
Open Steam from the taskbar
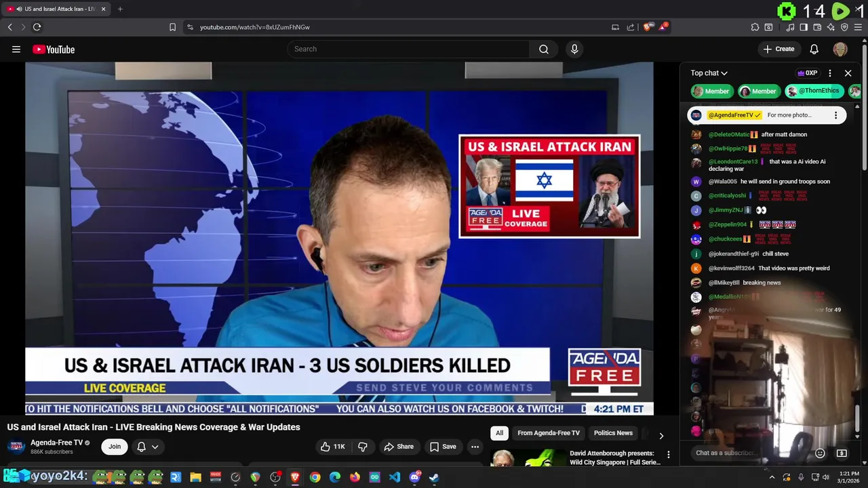coord(434,477)
